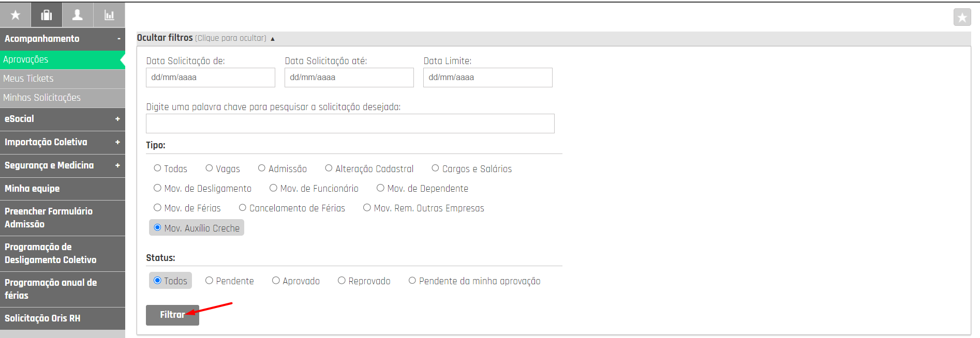Select Mov. de Desligamento radio option
Viewport: 980px width, 338px height.
[x=157, y=188]
